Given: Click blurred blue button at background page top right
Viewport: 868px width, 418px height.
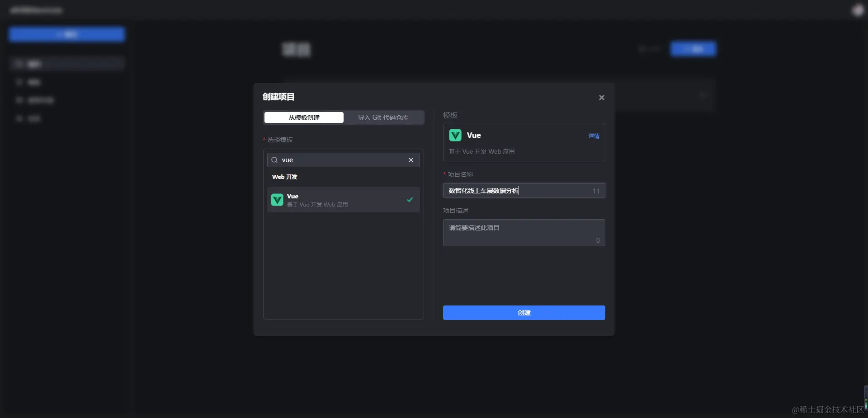Looking at the screenshot, I should point(693,49).
